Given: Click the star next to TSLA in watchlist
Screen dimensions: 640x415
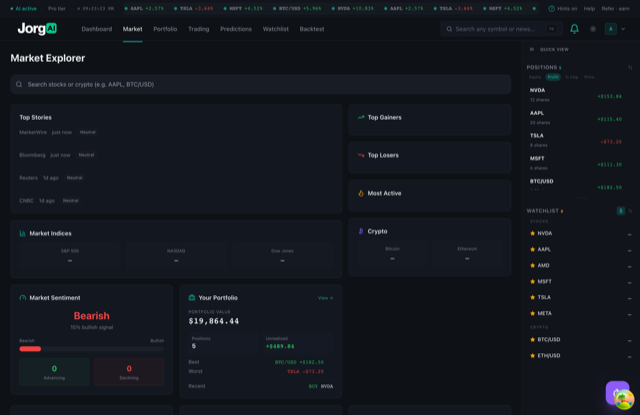Looking at the screenshot, I should pos(532,297).
